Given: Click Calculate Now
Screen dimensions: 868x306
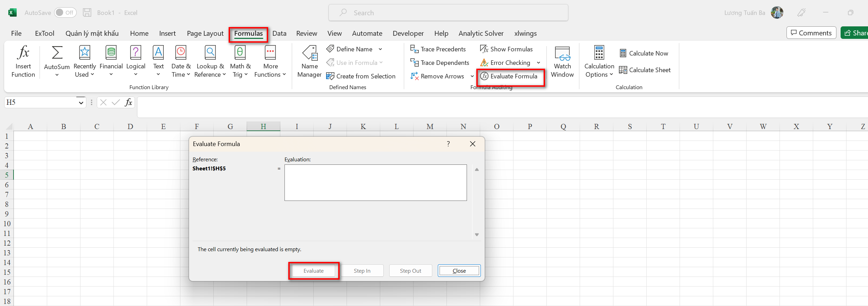Looking at the screenshot, I should 644,53.
